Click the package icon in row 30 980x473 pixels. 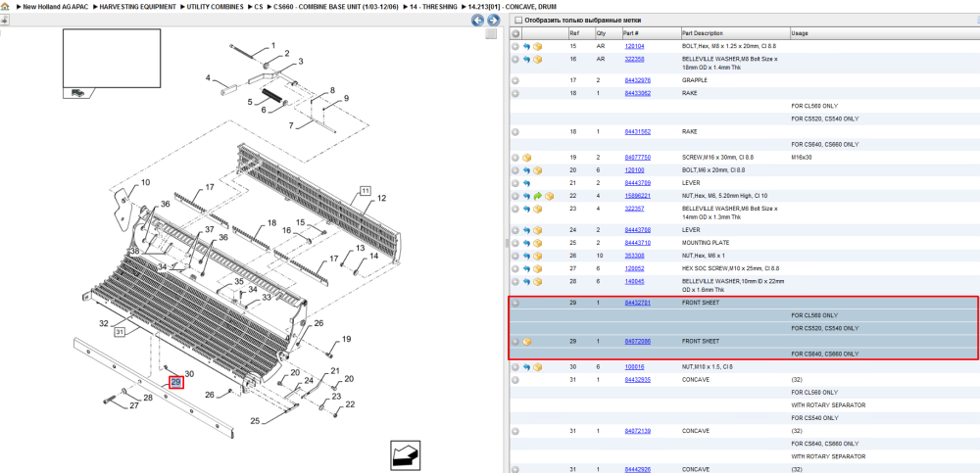tap(537, 367)
